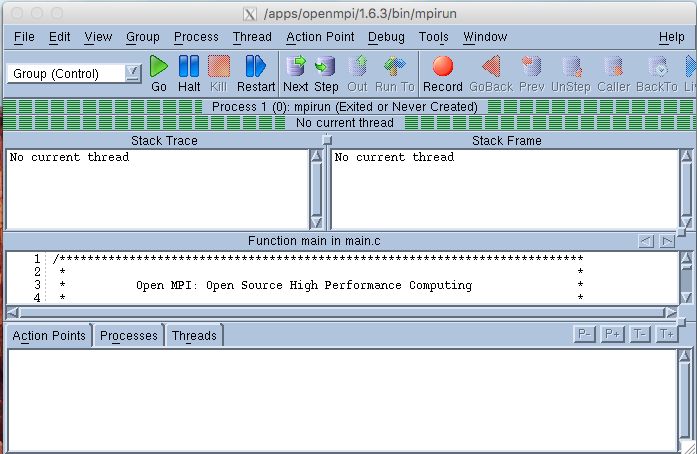697x454 pixels.
Task: Click source line 1 number in the gutter
Action: coord(37,258)
